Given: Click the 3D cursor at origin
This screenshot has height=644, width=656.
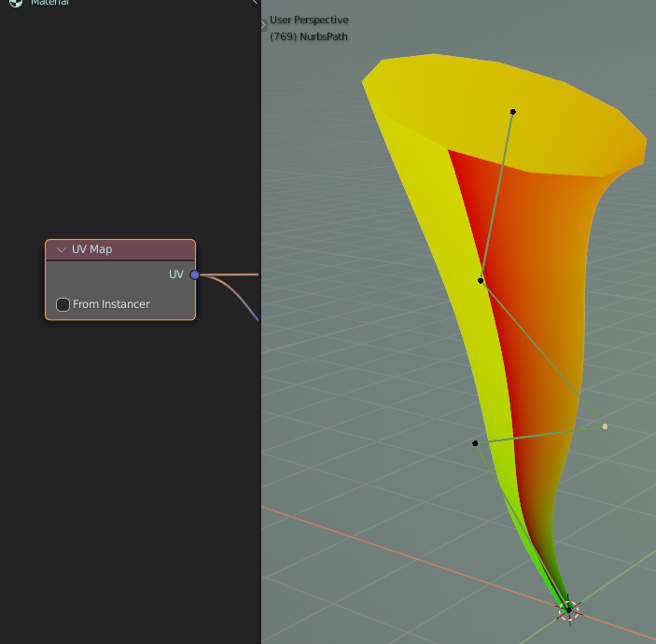Looking at the screenshot, I should click(568, 610).
